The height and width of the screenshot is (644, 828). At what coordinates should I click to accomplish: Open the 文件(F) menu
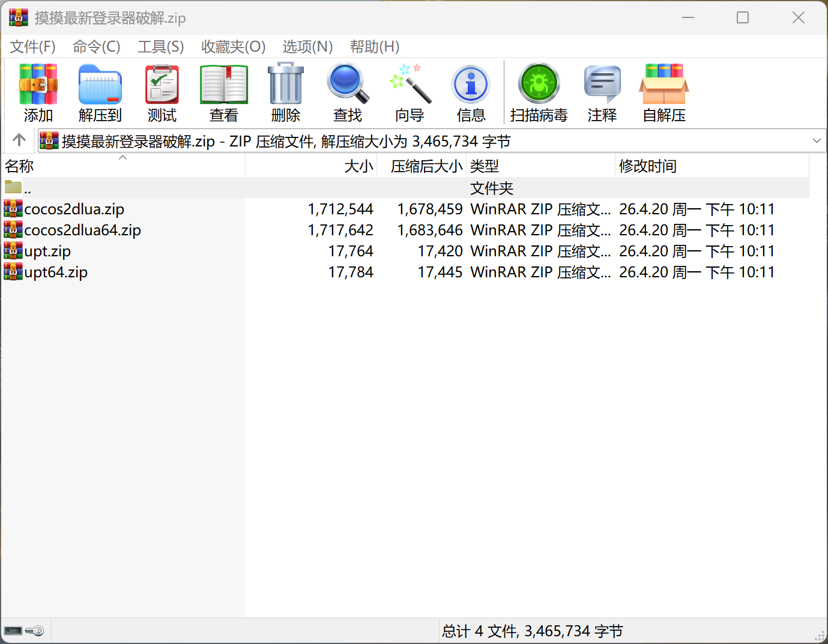click(x=32, y=47)
